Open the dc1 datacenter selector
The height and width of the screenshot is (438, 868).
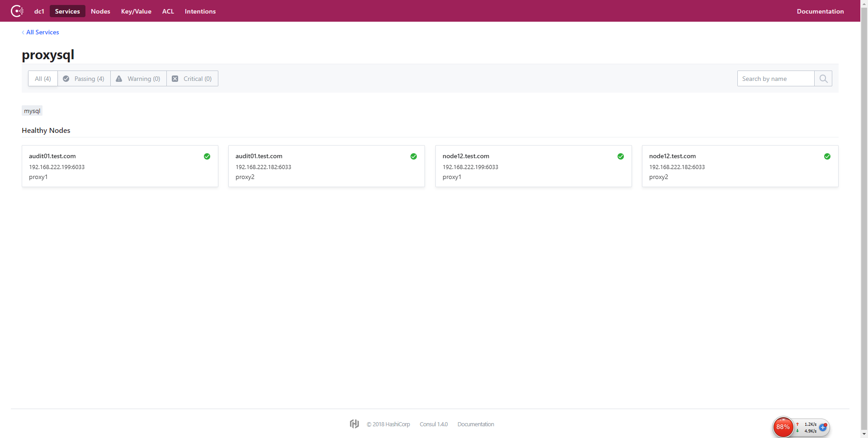[39, 11]
